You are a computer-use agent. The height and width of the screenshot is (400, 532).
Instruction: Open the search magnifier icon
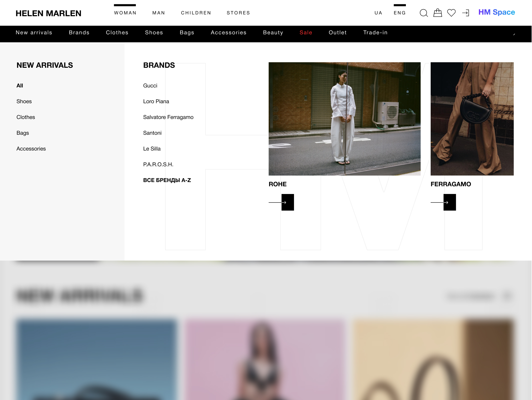(x=424, y=13)
